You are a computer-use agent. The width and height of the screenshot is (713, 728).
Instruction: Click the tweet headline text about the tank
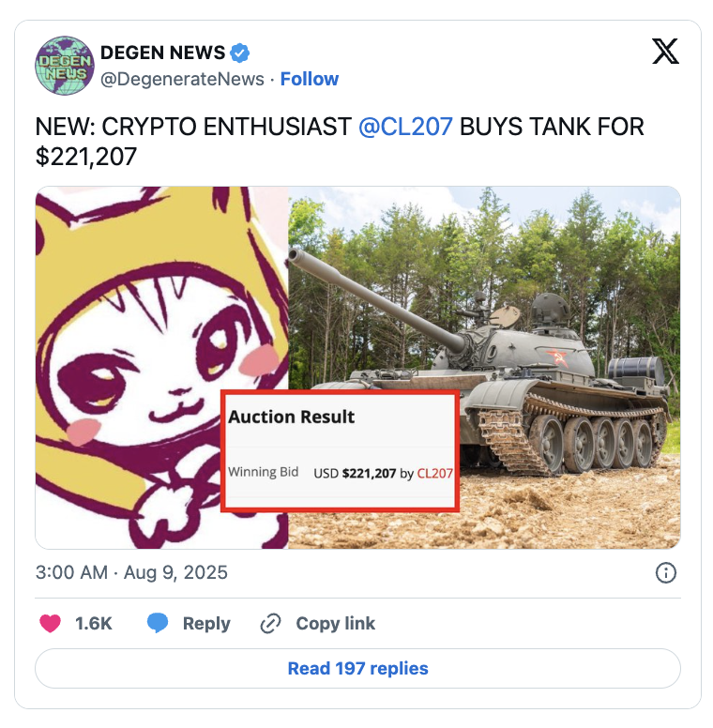coord(340,142)
